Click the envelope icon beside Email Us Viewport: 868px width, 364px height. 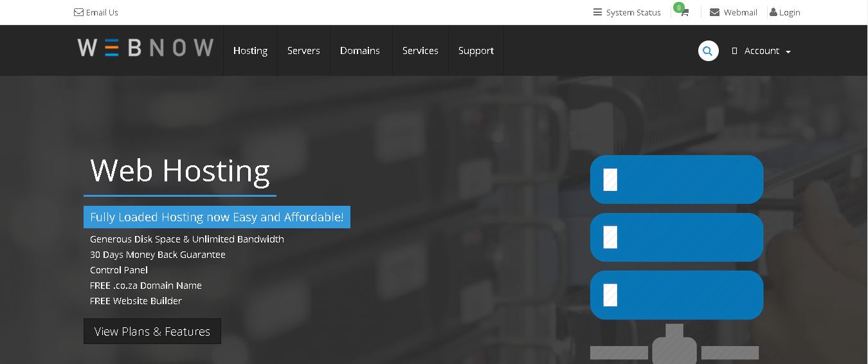(x=78, y=12)
